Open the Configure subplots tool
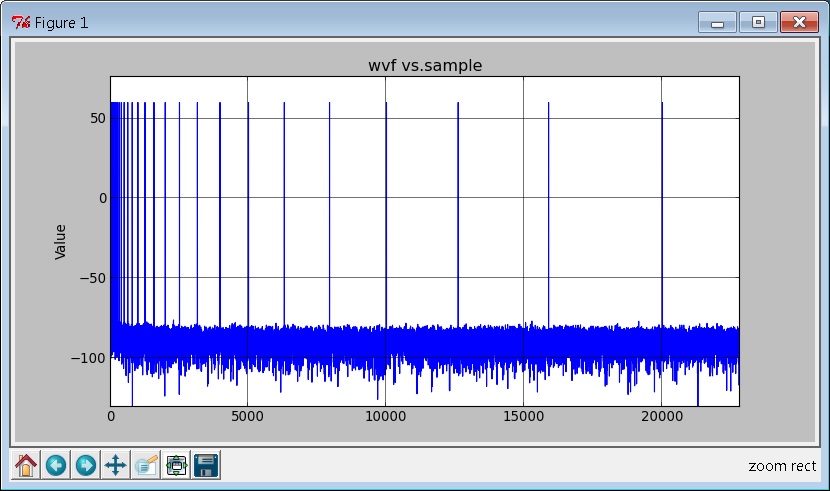The height and width of the screenshot is (491, 830). tap(176, 466)
